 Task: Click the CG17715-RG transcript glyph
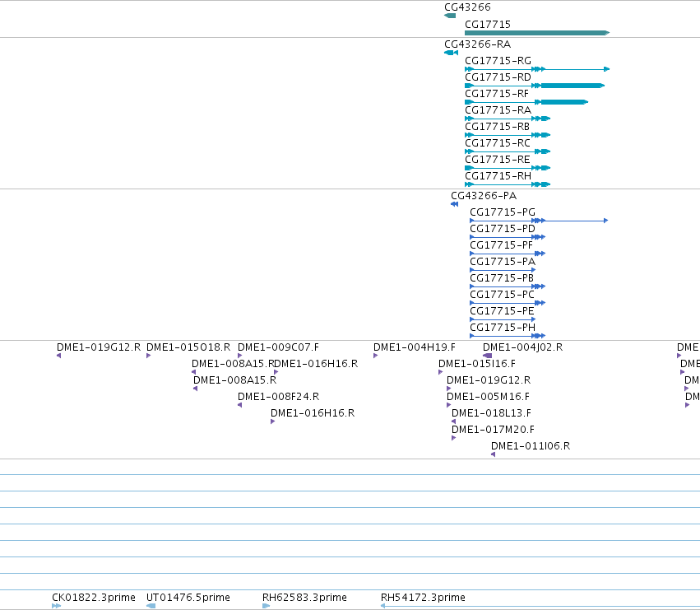pos(537,69)
